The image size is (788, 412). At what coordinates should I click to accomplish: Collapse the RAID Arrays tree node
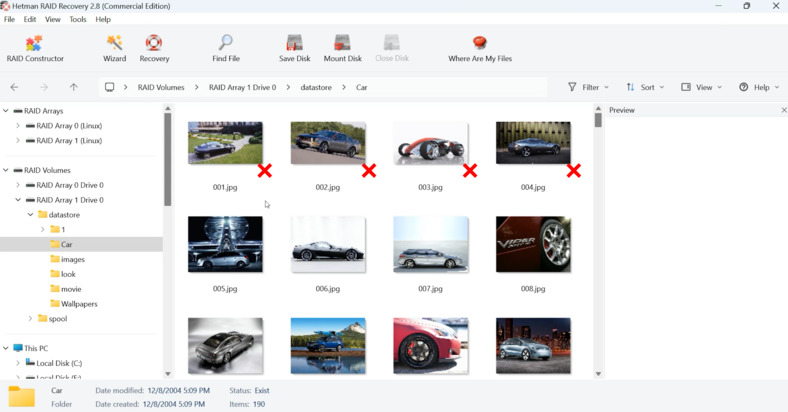pyautogui.click(x=6, y=111)
